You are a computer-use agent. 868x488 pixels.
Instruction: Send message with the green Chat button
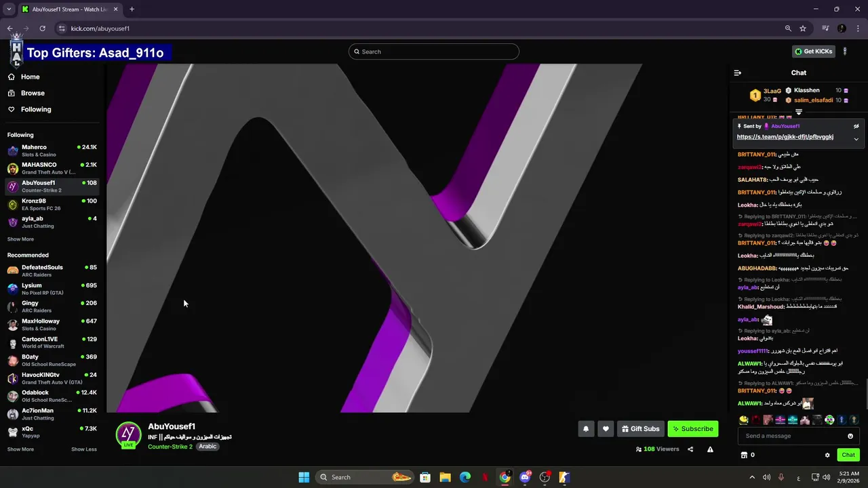(848, 455)
